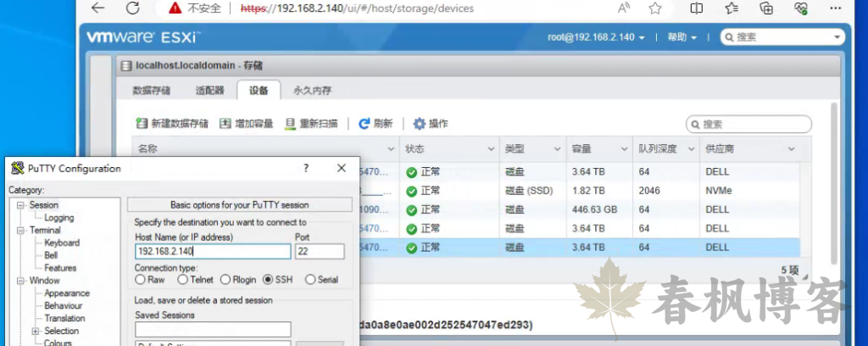
Task: Click the VMware ESXi logo
Action: (x=142, y=37)
